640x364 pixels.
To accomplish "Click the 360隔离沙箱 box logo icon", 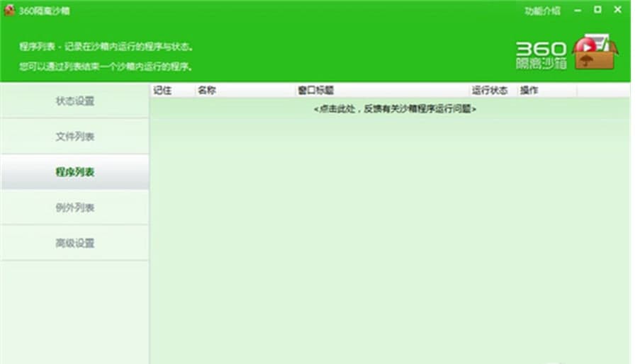I will point(595,52).
